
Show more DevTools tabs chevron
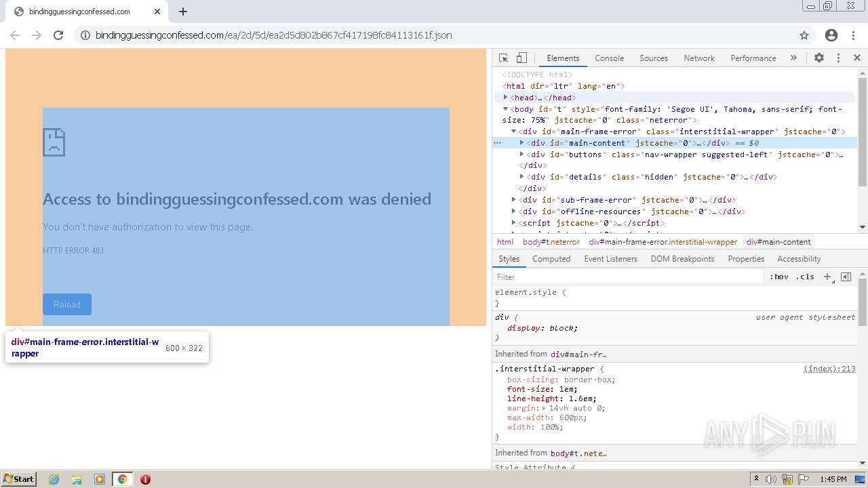click(793, 58)
